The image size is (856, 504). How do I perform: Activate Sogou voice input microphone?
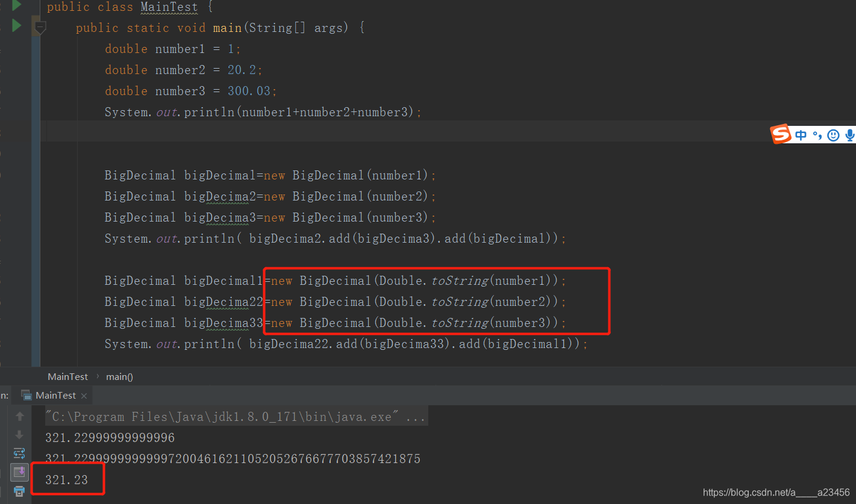pos(849,135)
